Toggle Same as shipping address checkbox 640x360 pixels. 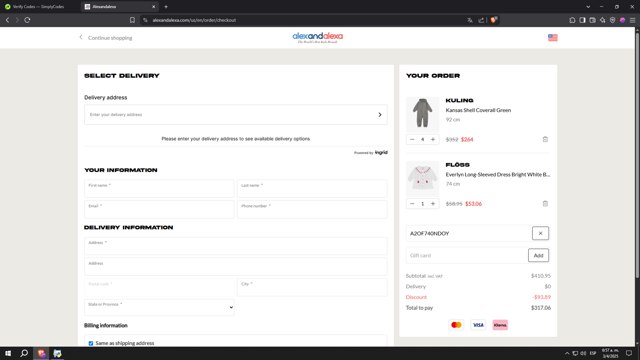coord(91,343)
